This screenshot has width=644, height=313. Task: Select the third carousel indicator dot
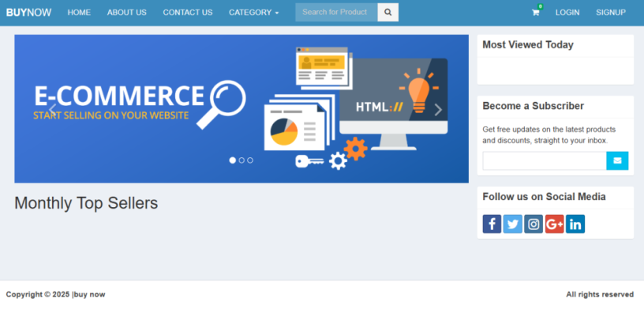250,160
